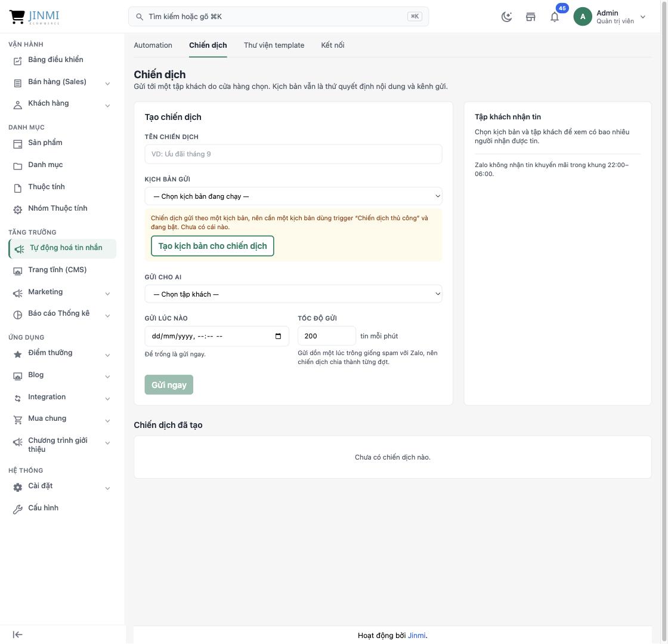Viewport: 668px width, 644px height.
Task: Switch to the Automation tab
Action: tap(153, 45)
